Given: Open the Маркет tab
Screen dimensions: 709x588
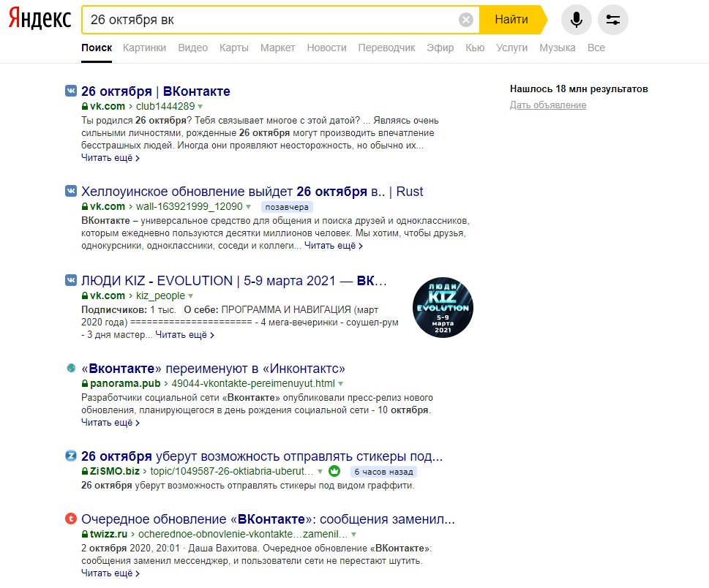Looking at the screenshot, I should click(277, 48).
